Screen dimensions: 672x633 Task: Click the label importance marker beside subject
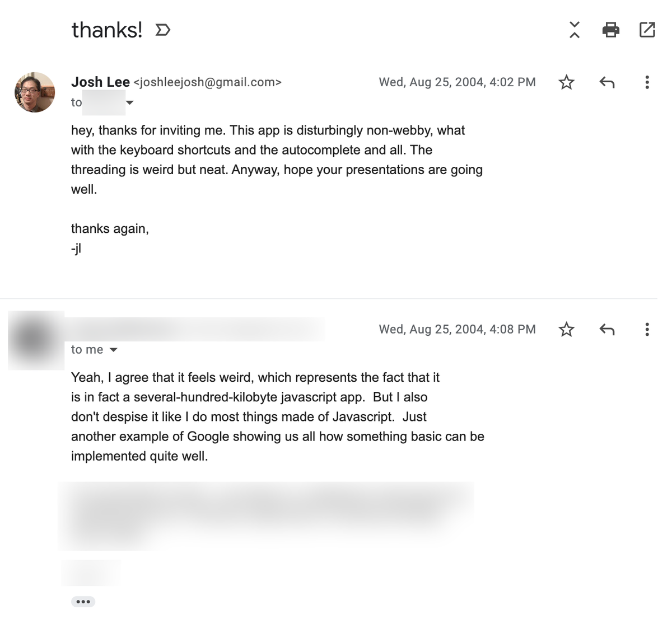coord(162,30)
